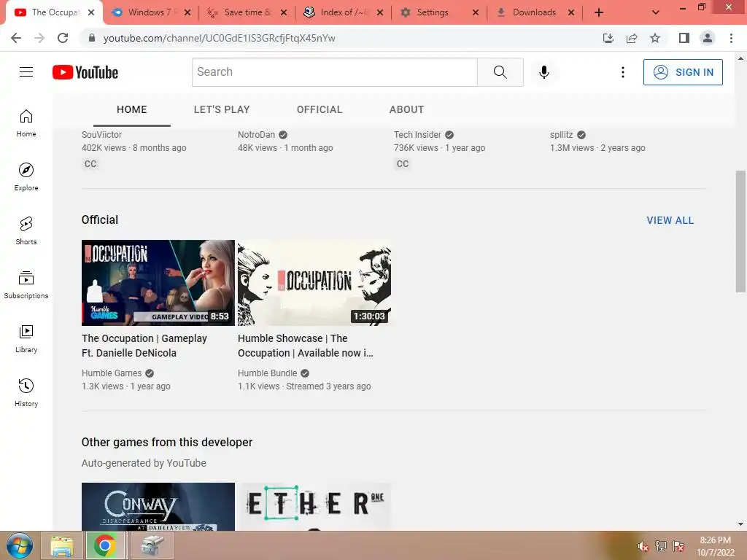Open Subscriptions in the left sidebar
The image size is (747, 560).
[26, 285]
